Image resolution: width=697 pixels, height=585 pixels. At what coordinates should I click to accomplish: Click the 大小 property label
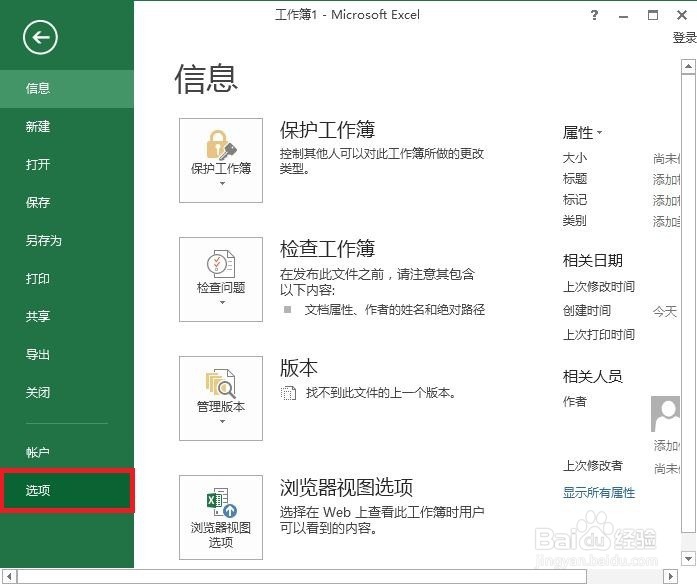click(x=575, y=158)
